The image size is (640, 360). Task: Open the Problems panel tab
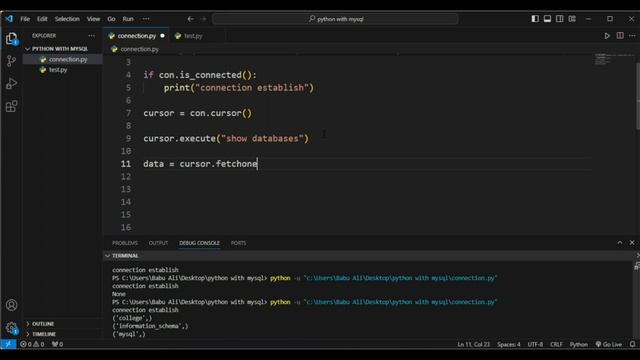[125, 243]
